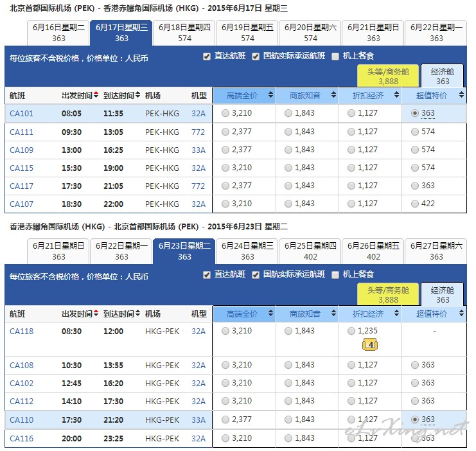Select CA110 2,377 高端全价 fare

point(225,420)
